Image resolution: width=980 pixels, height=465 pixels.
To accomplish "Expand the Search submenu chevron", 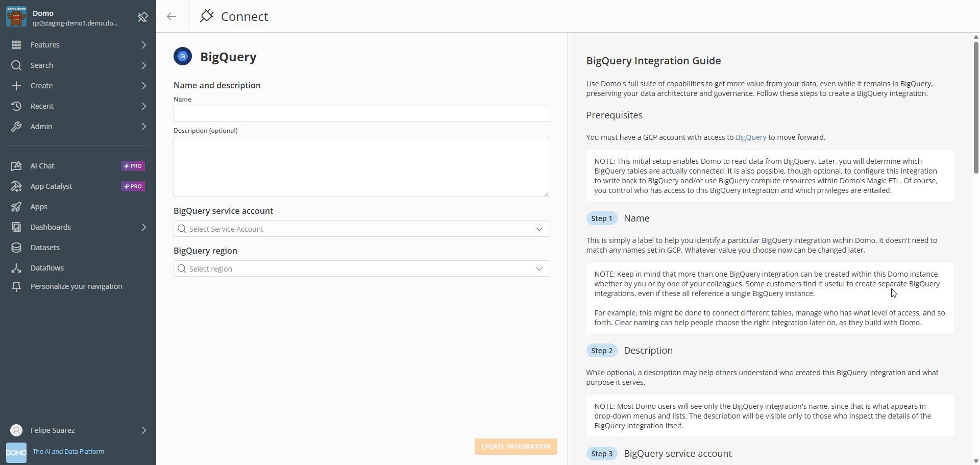I will pos(144,65).
